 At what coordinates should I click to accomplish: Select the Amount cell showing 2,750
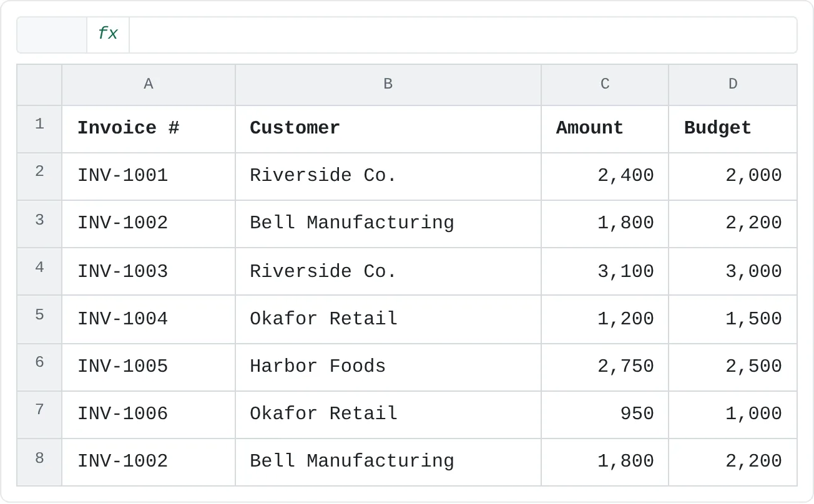tap(605, 367)
